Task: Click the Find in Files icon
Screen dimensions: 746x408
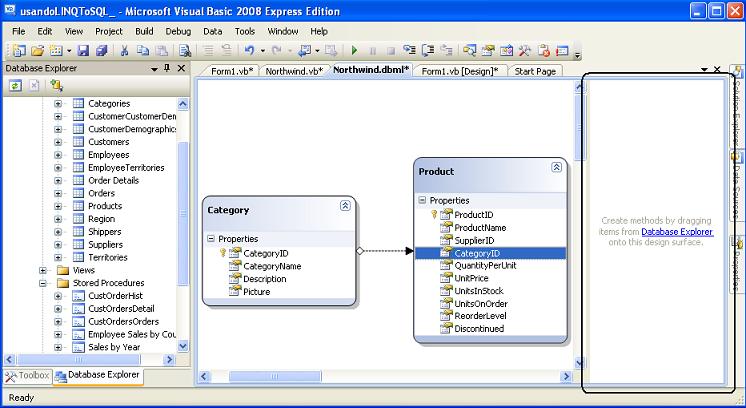Action: 185,50
